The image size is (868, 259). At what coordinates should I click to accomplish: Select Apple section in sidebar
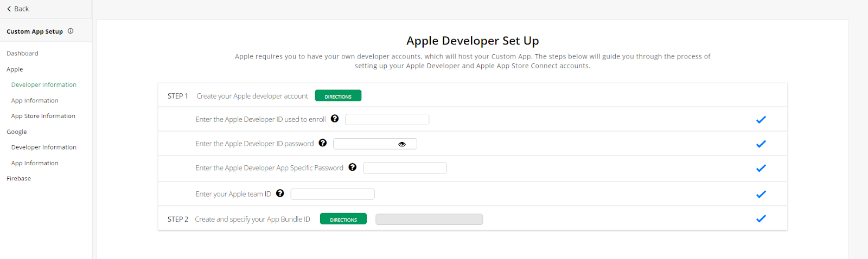pyautogui.click(x=15, y=69)
